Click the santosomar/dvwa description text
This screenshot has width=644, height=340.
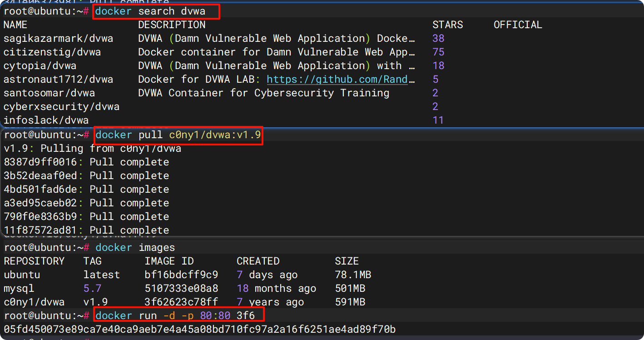pos(263,93)
